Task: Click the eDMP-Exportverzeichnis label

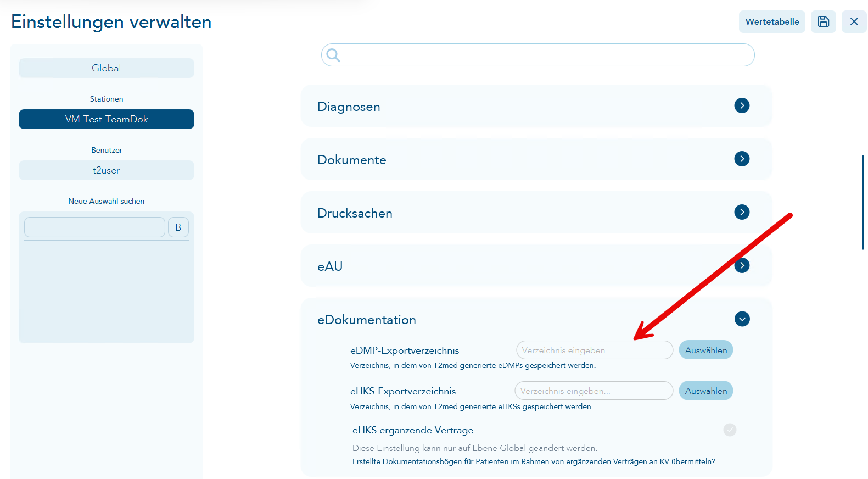Action: pyautogui.click(x=405, y=350)
